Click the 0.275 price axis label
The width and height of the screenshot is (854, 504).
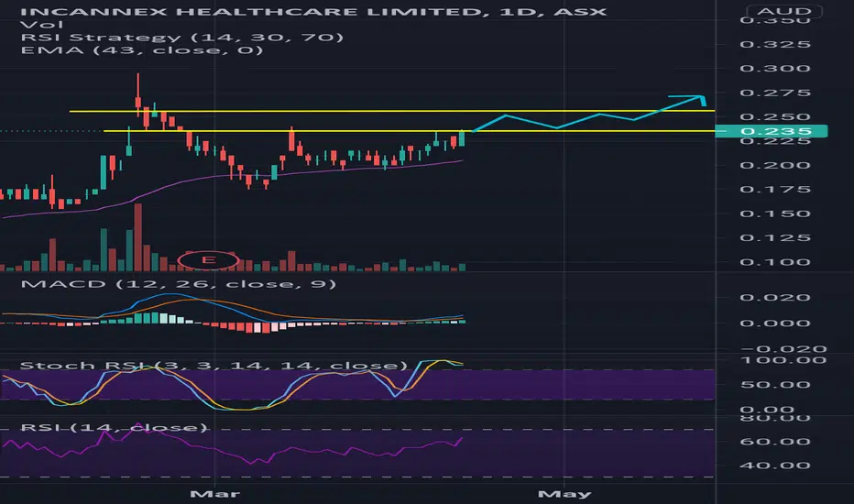tap(775, 93)
